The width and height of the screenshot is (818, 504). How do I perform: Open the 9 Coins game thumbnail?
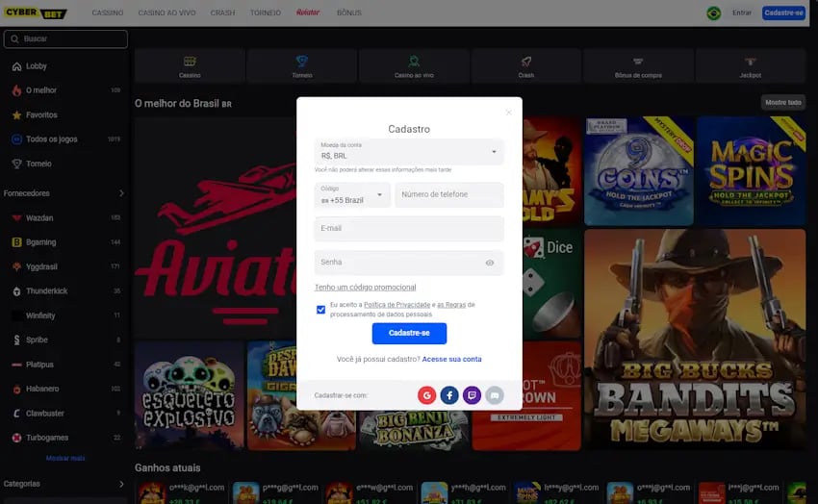coord(639,171)
